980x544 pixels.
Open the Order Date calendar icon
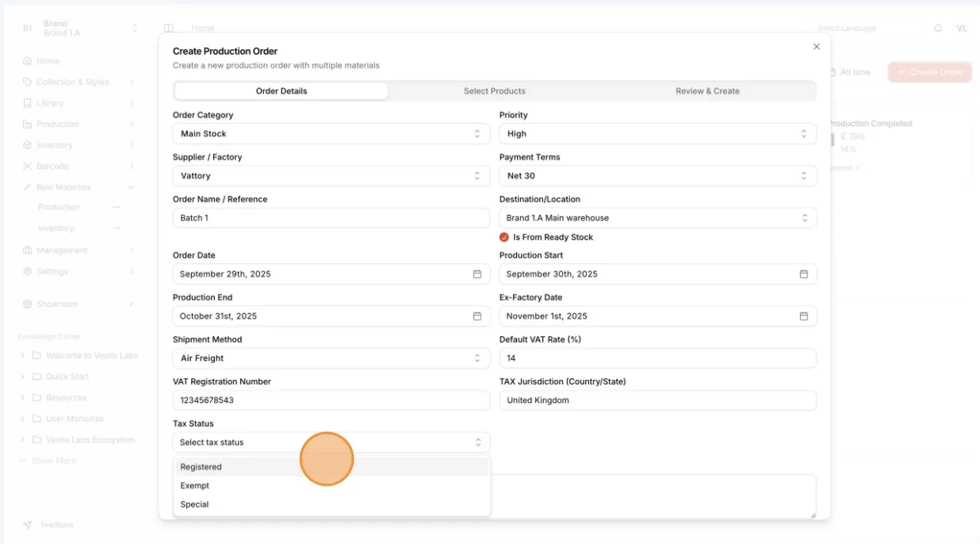[x=477, y=274]
